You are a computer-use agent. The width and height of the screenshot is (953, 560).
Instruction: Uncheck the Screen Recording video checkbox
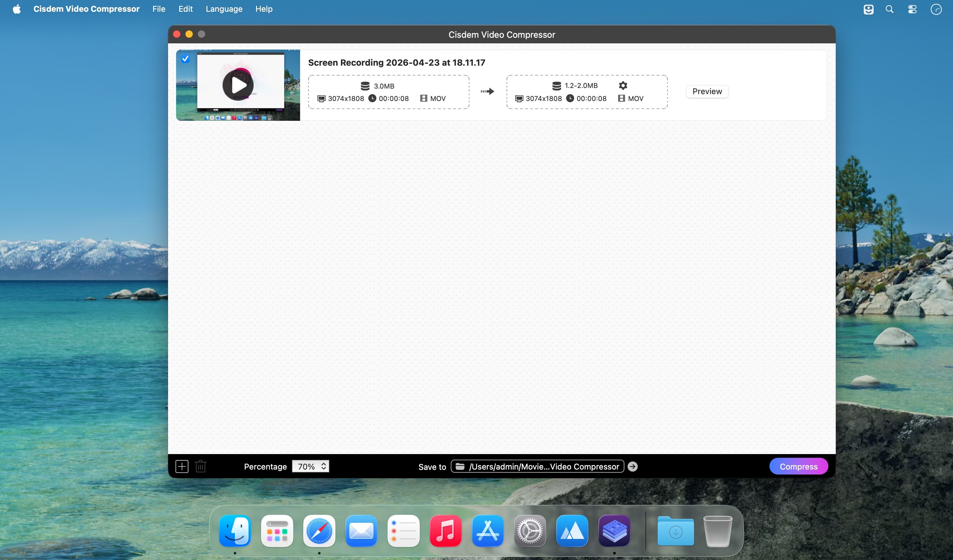185,59
